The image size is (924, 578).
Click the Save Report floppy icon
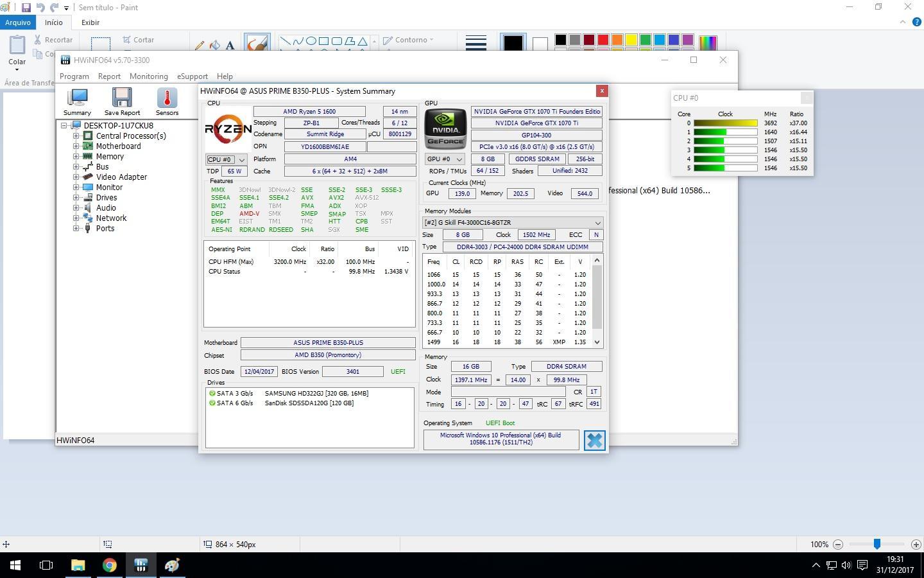122,101
